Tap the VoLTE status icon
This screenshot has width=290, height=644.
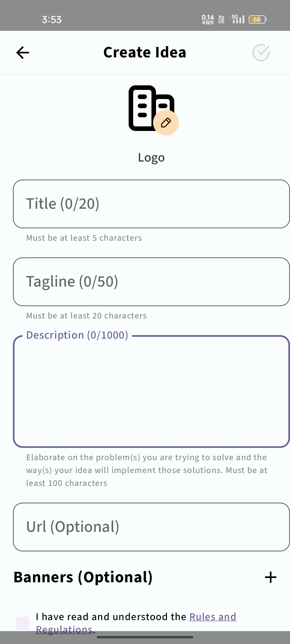point(221,19)
